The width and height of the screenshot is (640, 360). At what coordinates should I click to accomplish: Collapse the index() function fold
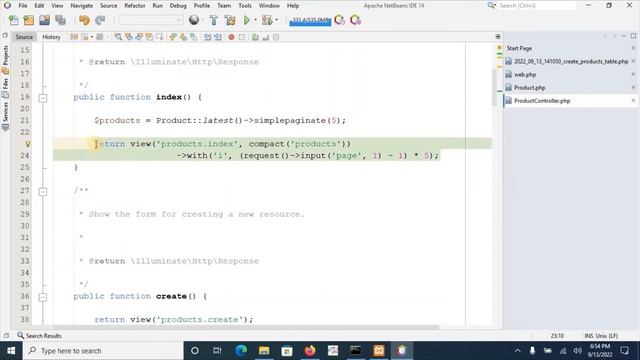point(43,98)
